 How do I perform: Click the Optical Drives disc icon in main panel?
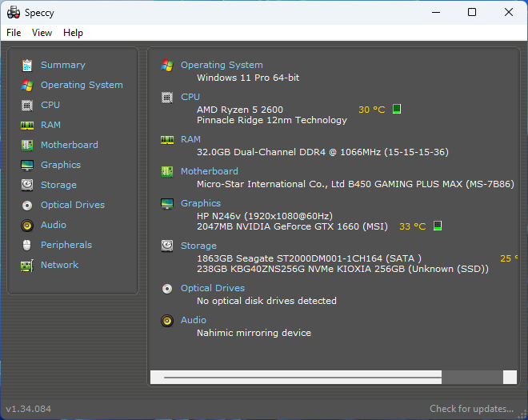click(167, 289)
